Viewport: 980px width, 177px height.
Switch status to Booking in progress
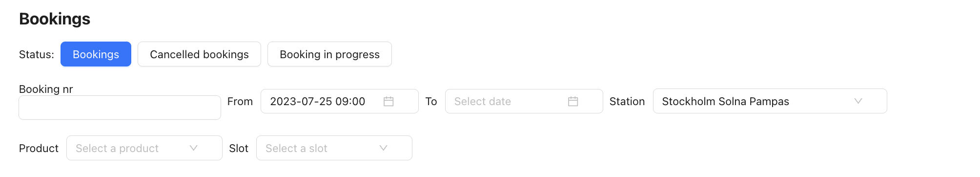point(329,54)
